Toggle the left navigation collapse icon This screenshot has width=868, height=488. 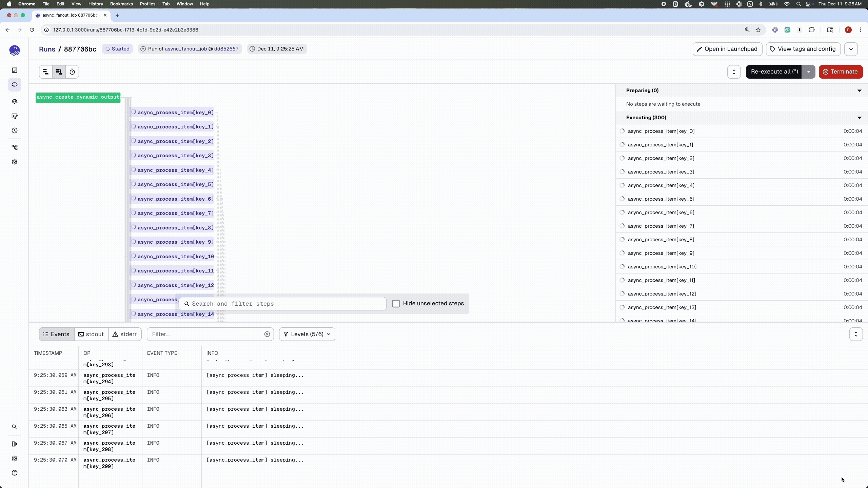tap(14, 444)
